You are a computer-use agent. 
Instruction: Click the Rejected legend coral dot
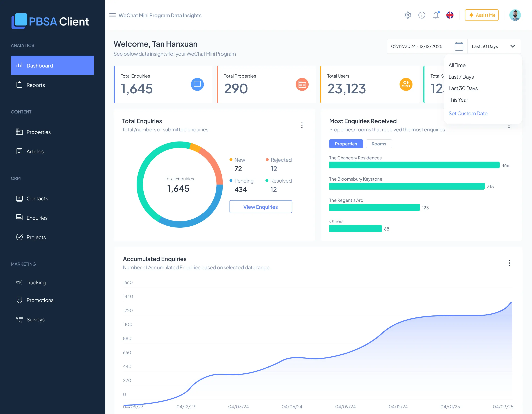coord(267,160)
